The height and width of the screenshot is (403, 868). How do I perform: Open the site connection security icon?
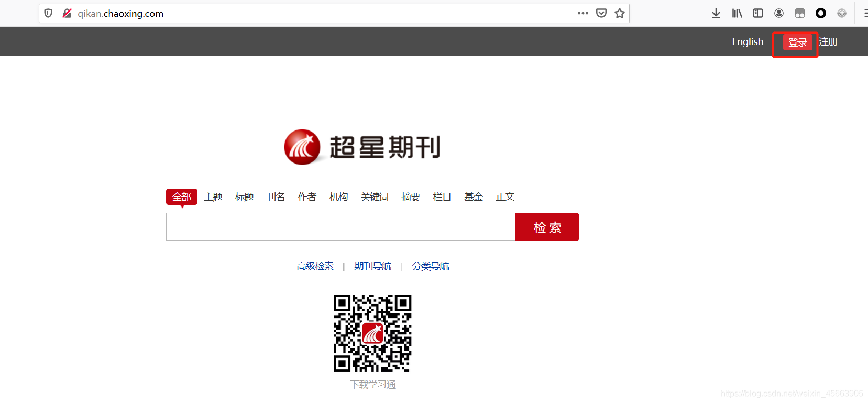[x=67, y=13]
